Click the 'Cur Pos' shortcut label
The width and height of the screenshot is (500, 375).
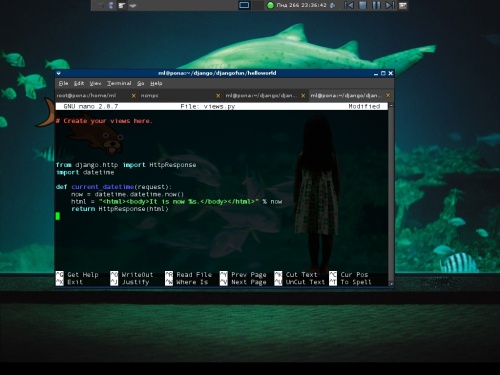(354, 275)
